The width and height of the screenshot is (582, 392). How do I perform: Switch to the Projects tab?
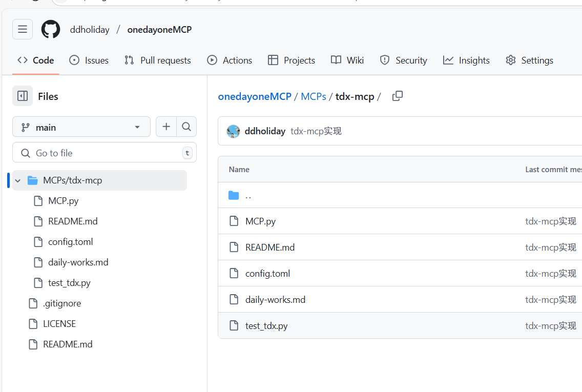click(x=292, y=60)
